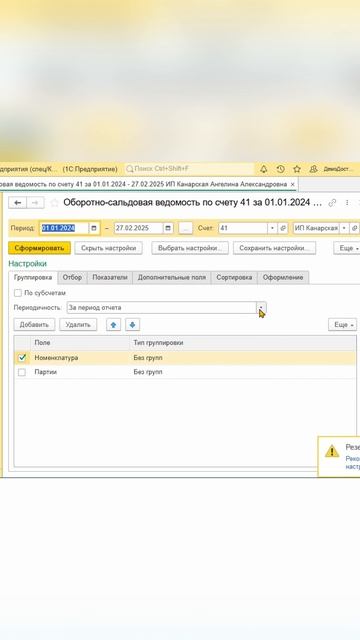The width and height of the screenshot is (360, 640).
Task: Open calendar for the period start date
Action: point(94,228)
